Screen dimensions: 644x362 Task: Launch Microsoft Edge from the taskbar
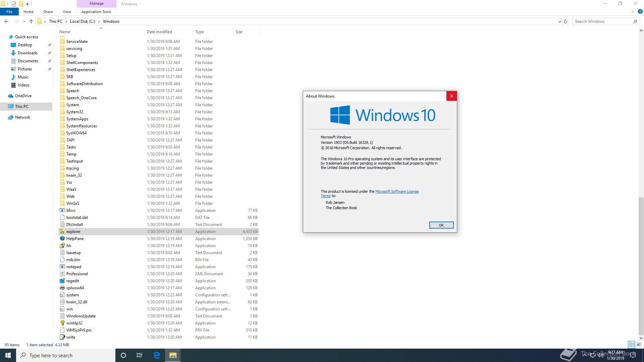tap(157, 355)
